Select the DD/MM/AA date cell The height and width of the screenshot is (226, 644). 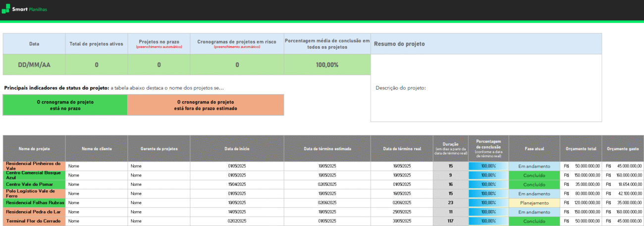(x=34, y=65)
